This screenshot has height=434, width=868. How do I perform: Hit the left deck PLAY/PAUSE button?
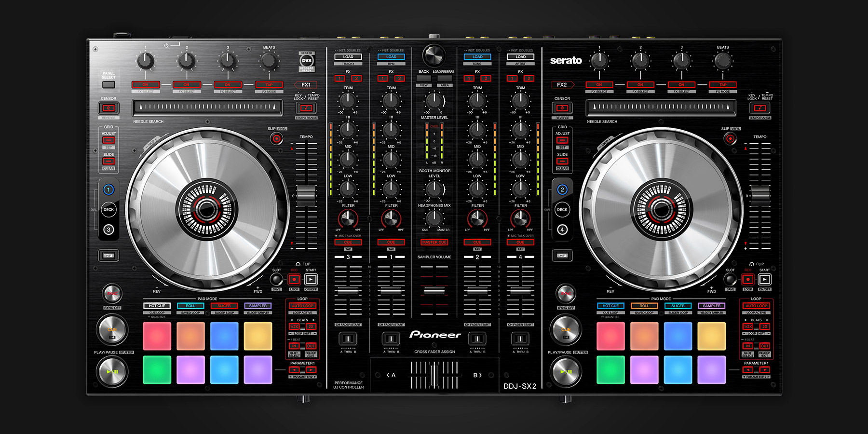coord(112,372)
